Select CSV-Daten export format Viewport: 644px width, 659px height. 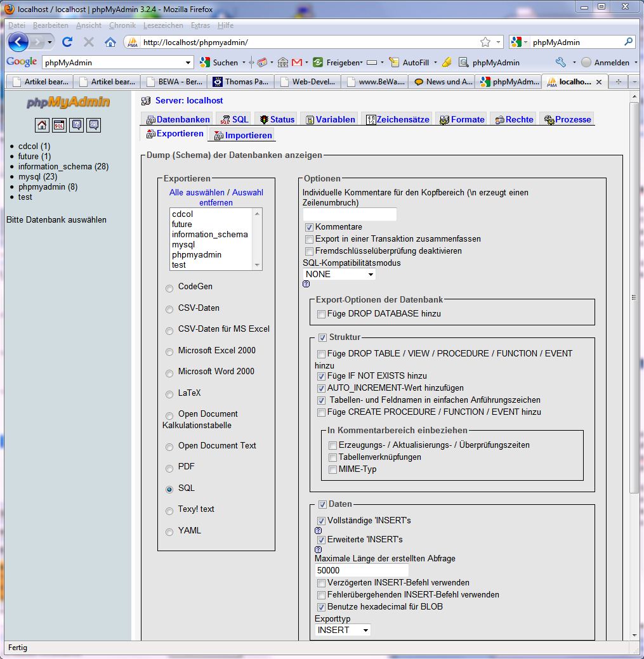(x=169, y=310)
